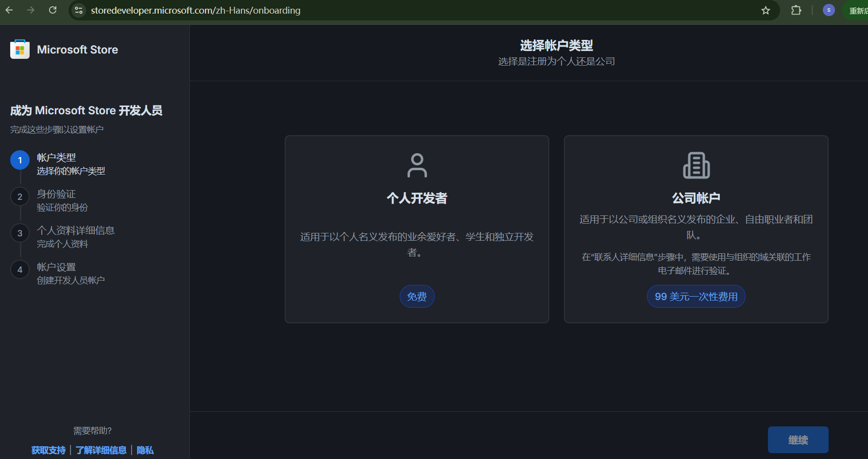Click the individual developer person icon
The width and height of the screenshot is (868, 459).
(x=417, y=165)
